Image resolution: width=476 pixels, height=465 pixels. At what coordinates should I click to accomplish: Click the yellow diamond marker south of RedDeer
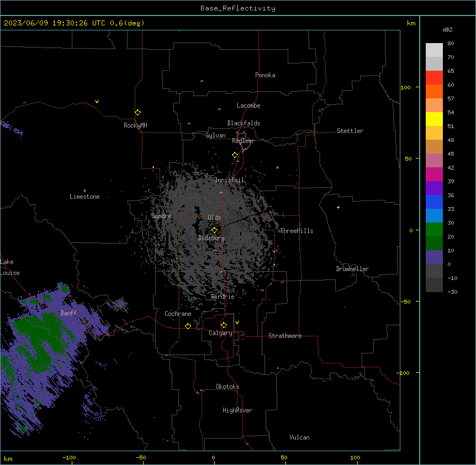pos(235,155)
